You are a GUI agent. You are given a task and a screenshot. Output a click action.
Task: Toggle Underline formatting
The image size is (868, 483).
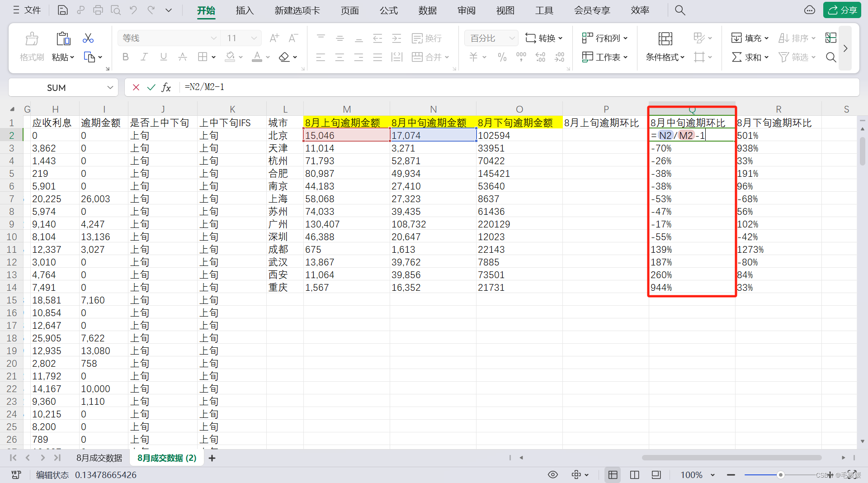[164, 57]
